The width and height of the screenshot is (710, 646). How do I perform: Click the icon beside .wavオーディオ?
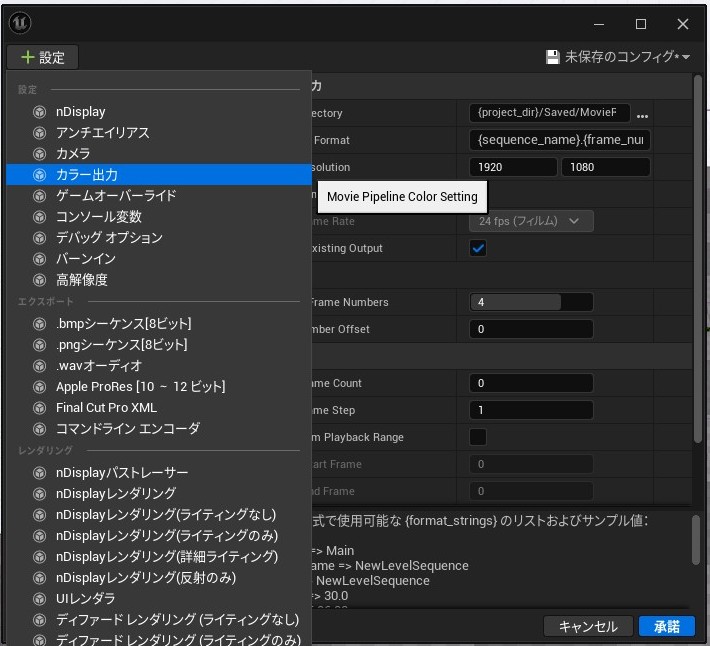click(40, 365)
